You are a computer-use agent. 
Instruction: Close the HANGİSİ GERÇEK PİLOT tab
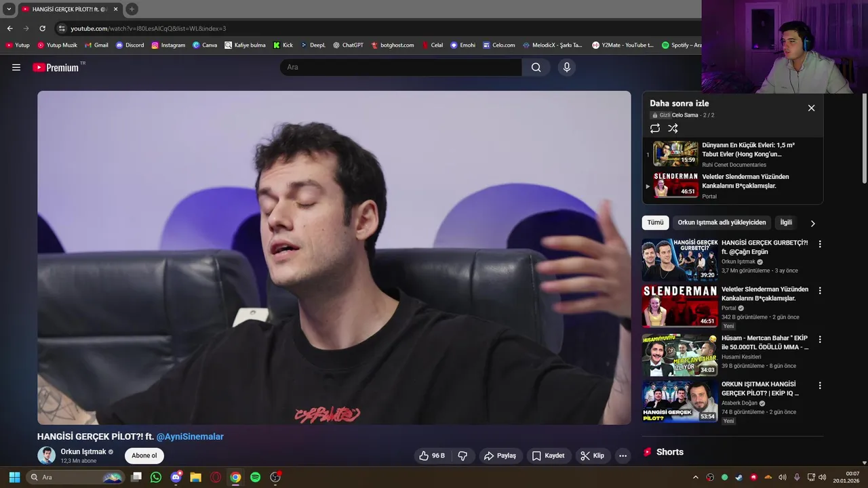(115, 9)
